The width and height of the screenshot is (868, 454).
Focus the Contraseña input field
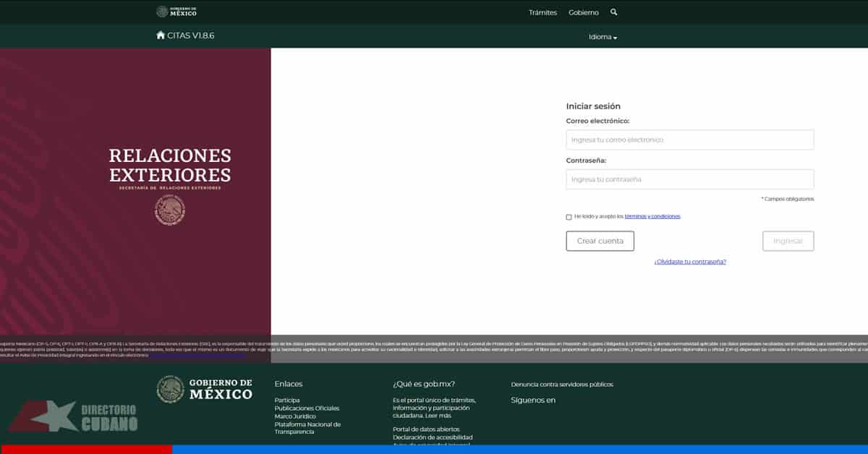click(x=690, y=179)
